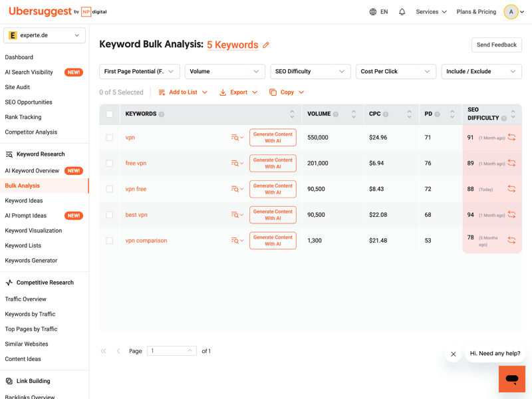Refresh SEO difficulty for vpn keyword
532x399 pixels.
click(511, 138)
